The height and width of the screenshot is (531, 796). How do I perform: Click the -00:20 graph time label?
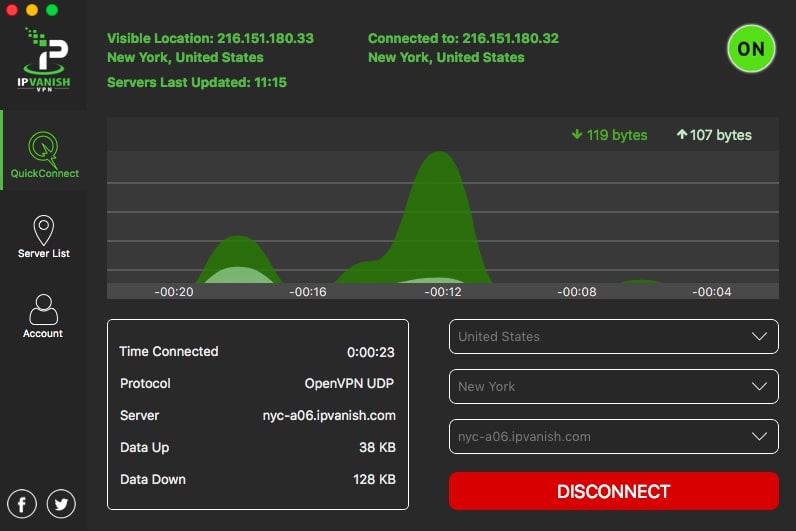(174, 292)
